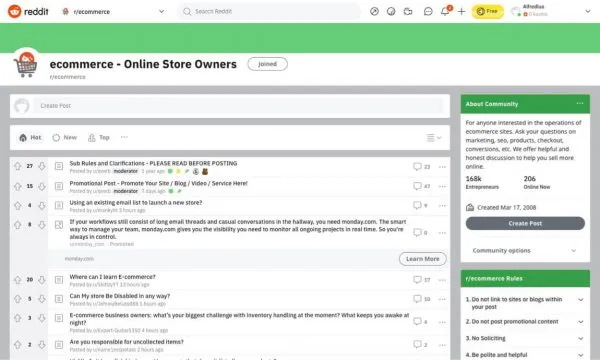Click in the Search Reddit field
The width and height of the screenshot is (600, 360).
click(x=269, y=11)
